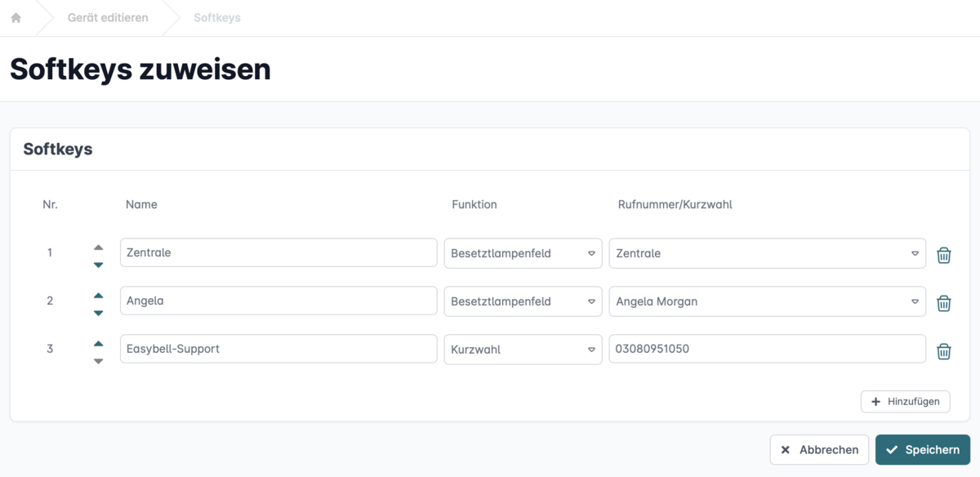Focus the Easybell-Support name field
Image resolution: width=980 pixels, height=477 pixels.
[x=278, y=349]
